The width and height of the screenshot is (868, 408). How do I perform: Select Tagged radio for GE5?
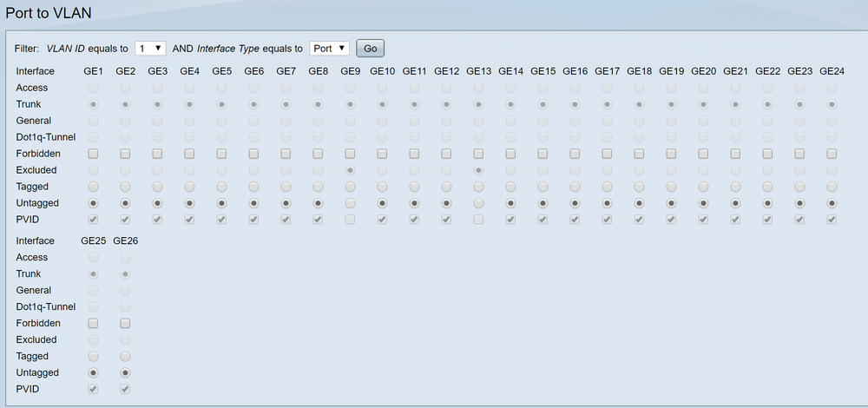click(221, 187)
